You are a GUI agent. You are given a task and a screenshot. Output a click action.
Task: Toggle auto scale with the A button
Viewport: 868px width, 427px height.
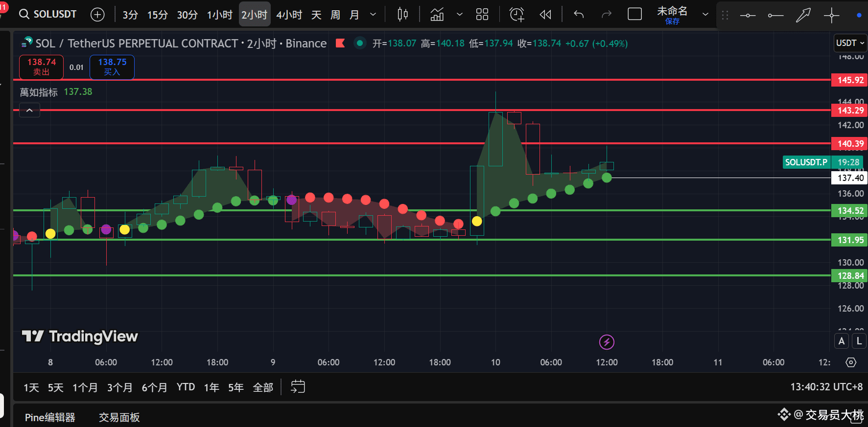[842, 341]
